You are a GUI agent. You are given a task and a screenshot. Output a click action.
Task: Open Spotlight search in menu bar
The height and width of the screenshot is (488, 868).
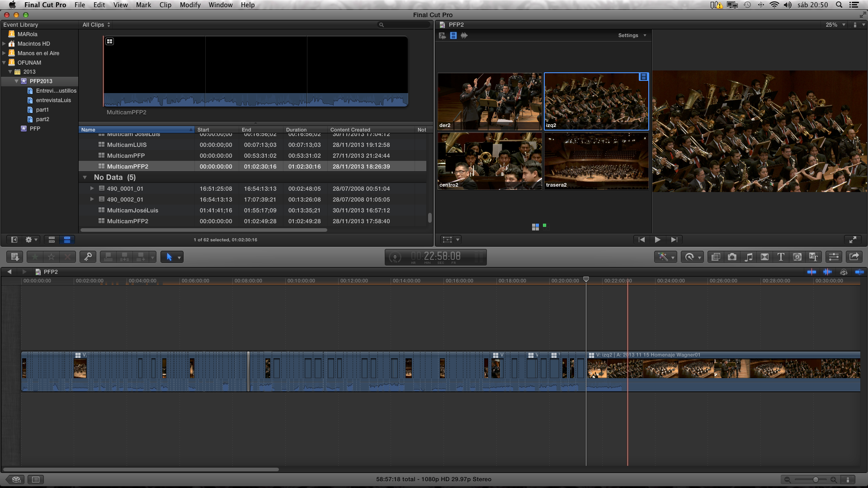pyautogui.click(x=839, y=5)
